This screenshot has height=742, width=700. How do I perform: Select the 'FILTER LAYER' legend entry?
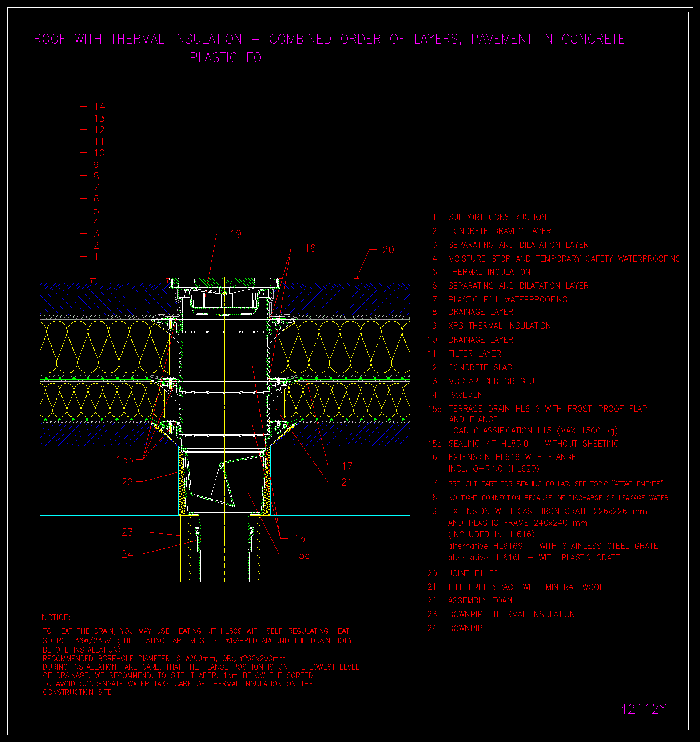point(475,354)
